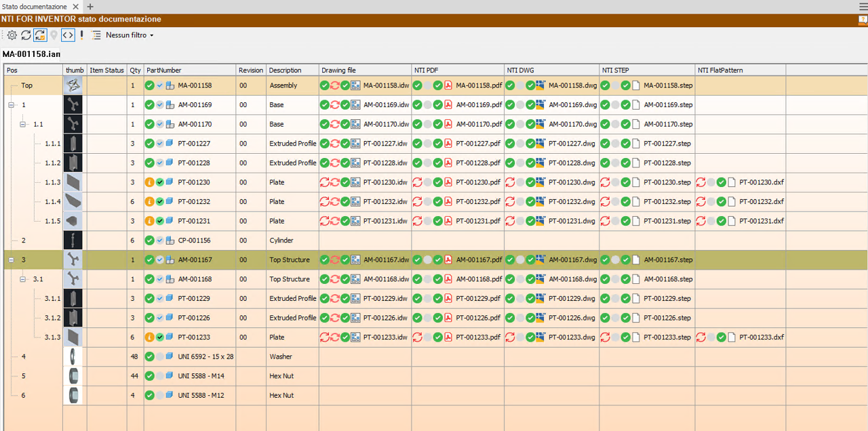Select thumbnail of Cylinder CP-001156

point(73,241)
